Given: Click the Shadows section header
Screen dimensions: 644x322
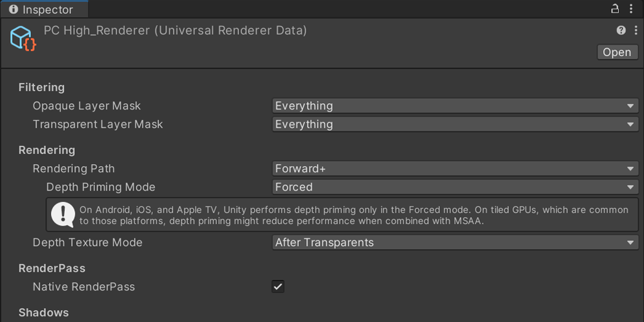Looking at the screenshot, I should tap(43, 313).
